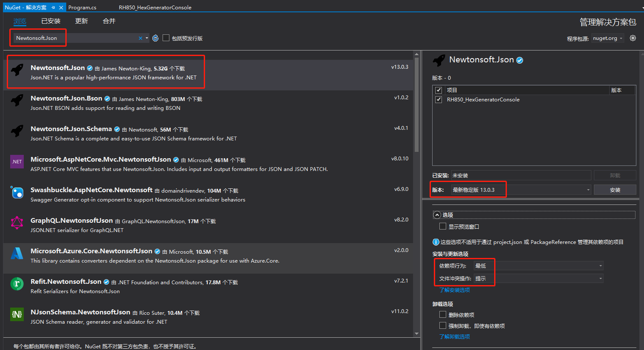Click the large rocket icon in detail panel
This screenshot has width=644, height=350.
pyautogui.click(x=439, y=60)
